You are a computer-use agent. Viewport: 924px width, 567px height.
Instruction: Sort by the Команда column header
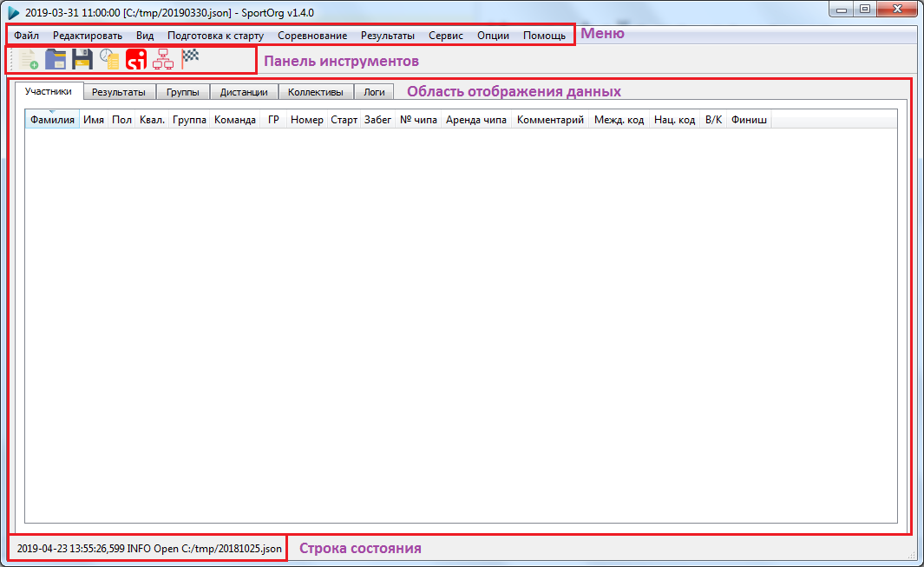pyautogui.click(x=235, y=120)
